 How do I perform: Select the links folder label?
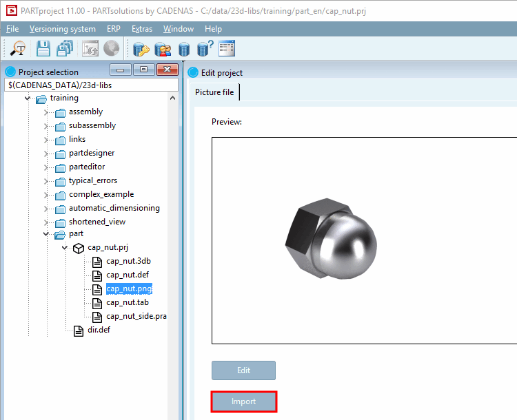point(77,139)
